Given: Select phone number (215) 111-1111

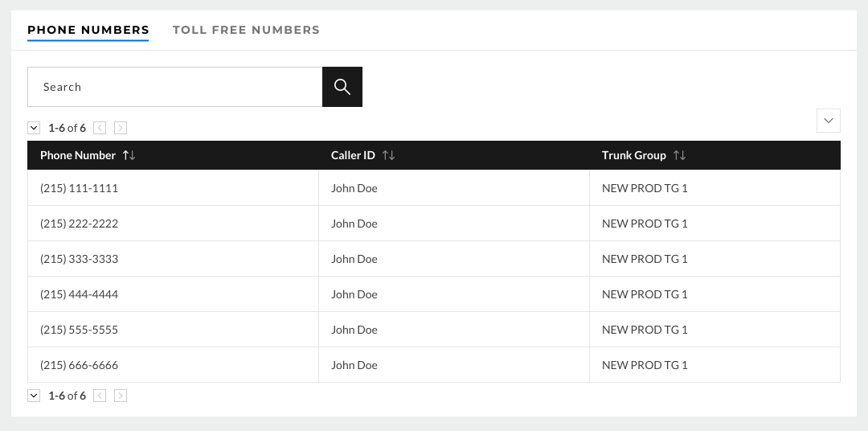Looking at the screenshot, I should click(79, 188).
